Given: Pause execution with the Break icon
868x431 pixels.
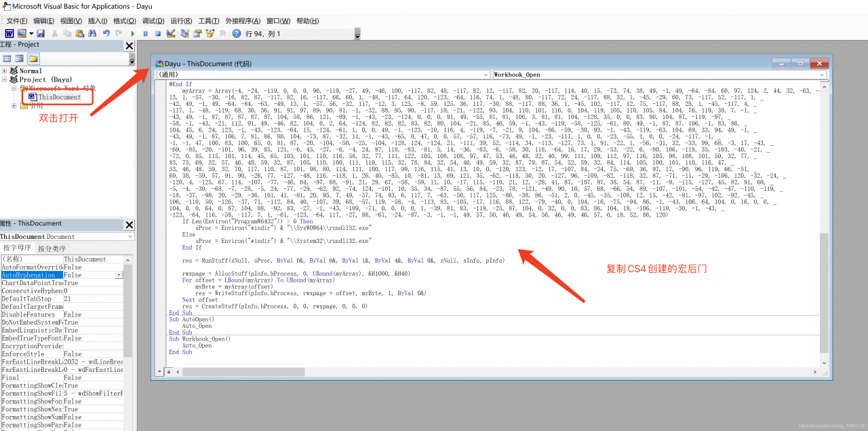Looking at the screenshot, I should 145,33.
